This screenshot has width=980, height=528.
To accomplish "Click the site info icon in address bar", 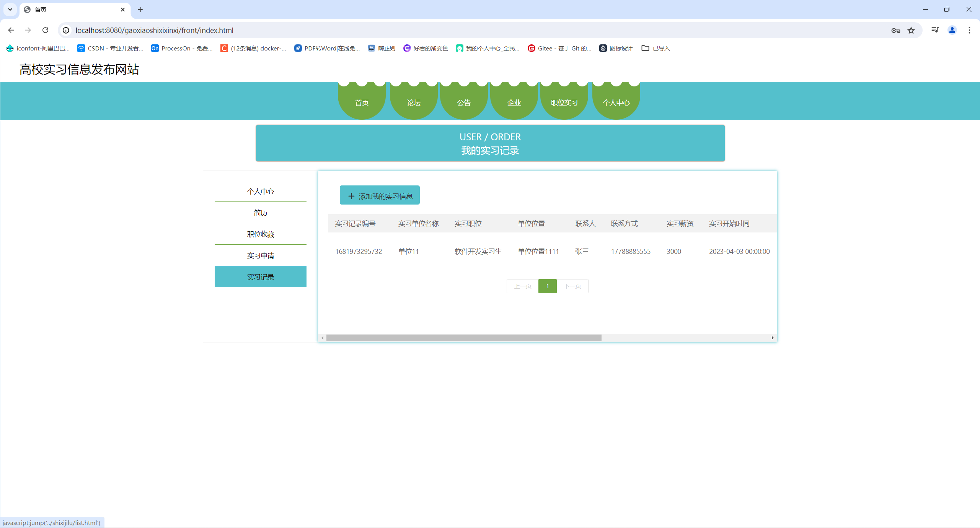I will pyautogui.click(x=66, y=30).
